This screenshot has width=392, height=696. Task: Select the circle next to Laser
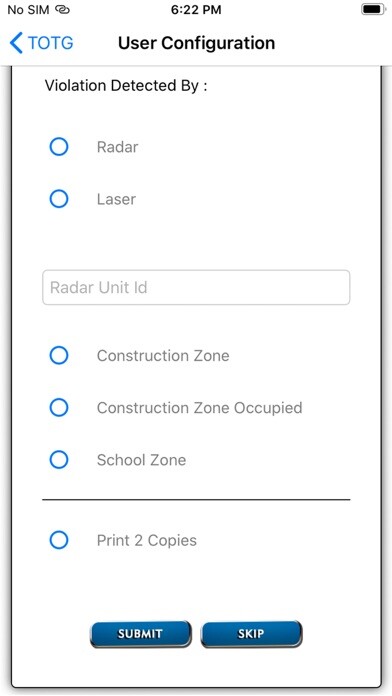(x=59, y=199)
